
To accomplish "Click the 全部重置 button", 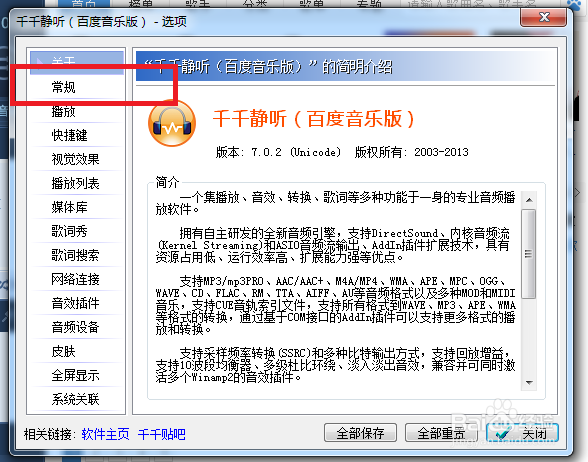I will [x=441, y=433].
